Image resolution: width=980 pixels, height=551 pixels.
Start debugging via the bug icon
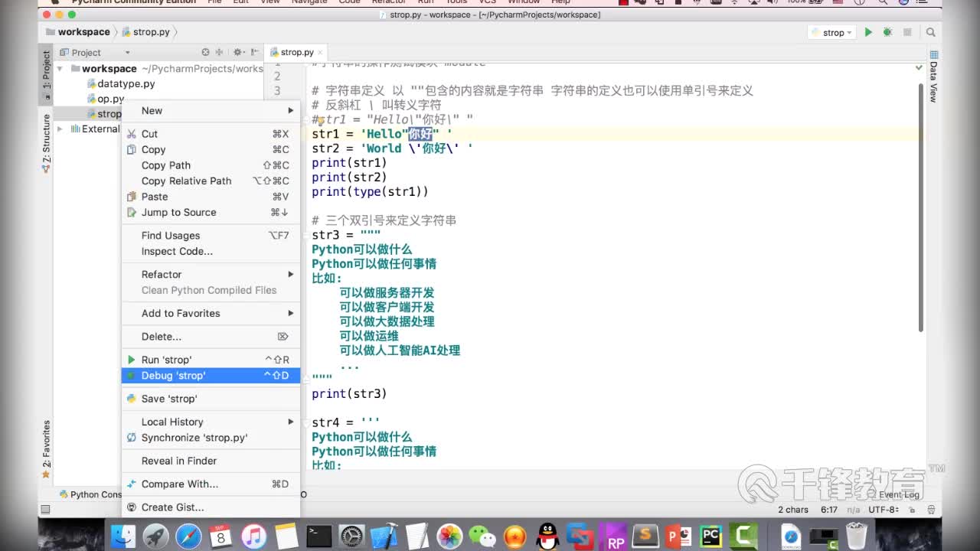tap(887, 32)
